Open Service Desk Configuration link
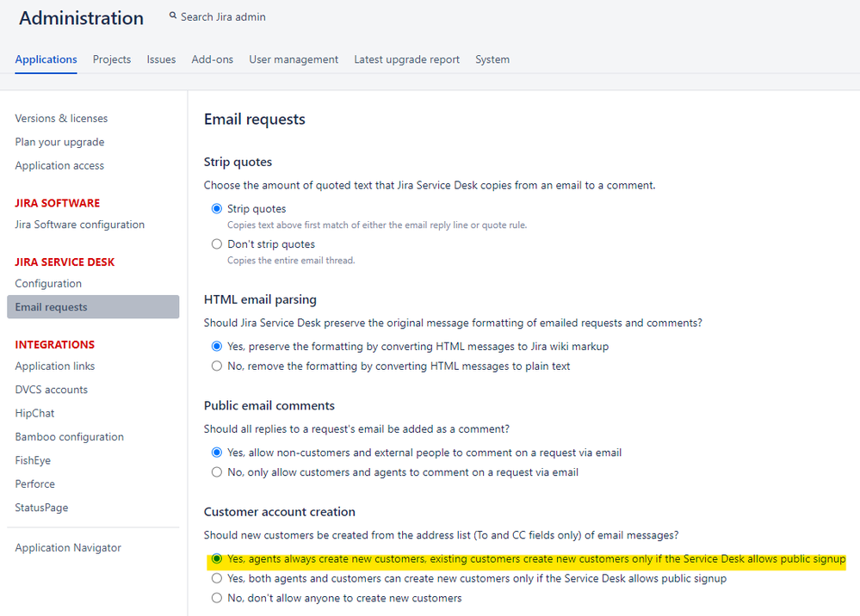The width and height of the screenshot is (860, 616). [48, 283]
